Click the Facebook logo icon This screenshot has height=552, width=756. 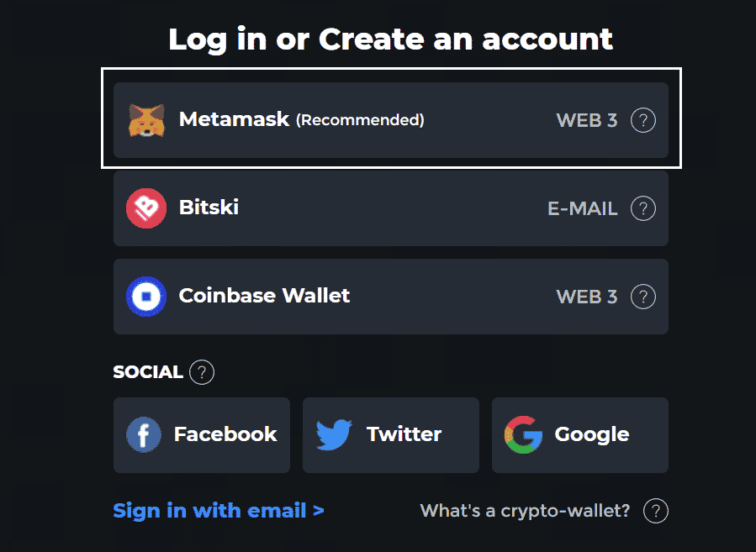click(144, 434)
